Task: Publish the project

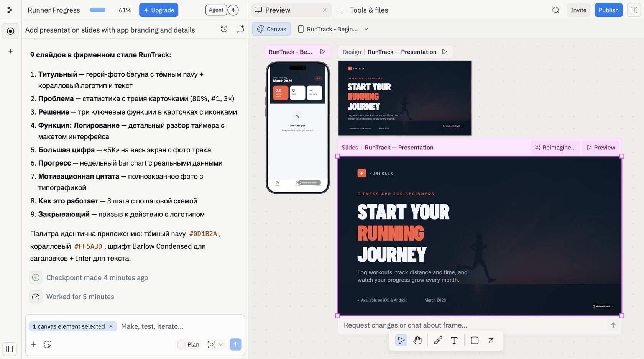Action: coord(608,10)
